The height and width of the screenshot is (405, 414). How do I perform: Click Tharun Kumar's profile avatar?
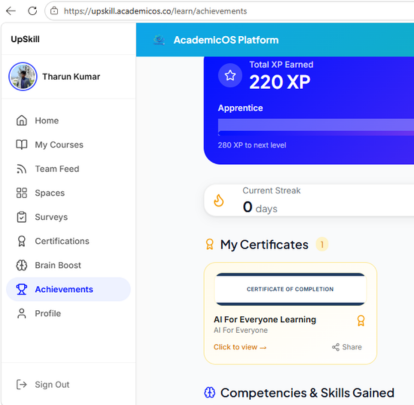tap(23, 76)
